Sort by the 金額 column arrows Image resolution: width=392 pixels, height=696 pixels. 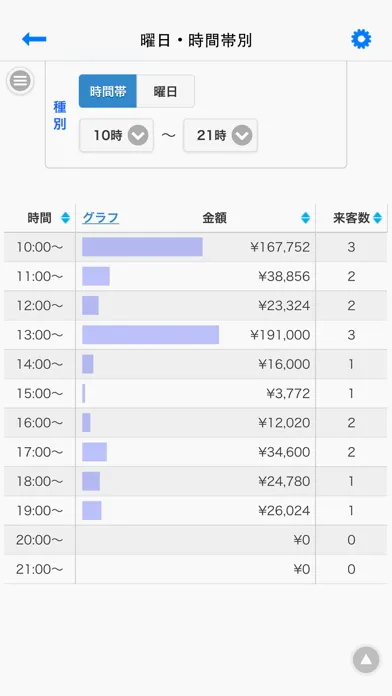pos(305,218)
